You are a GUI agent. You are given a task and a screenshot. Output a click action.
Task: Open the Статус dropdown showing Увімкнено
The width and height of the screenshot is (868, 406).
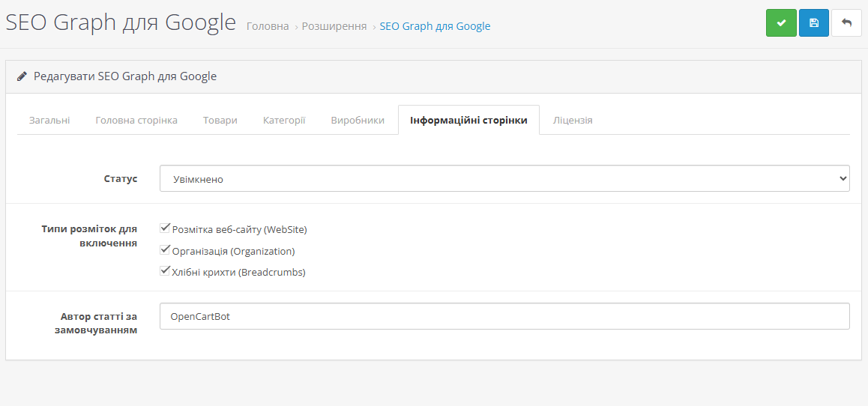504,179
